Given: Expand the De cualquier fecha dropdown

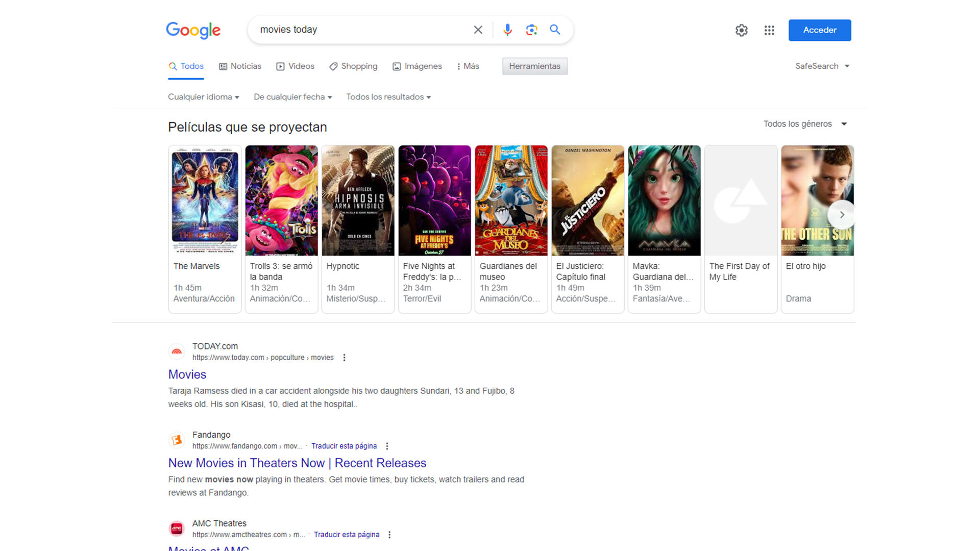Looking at the screenshot, I should click(292, 97).
